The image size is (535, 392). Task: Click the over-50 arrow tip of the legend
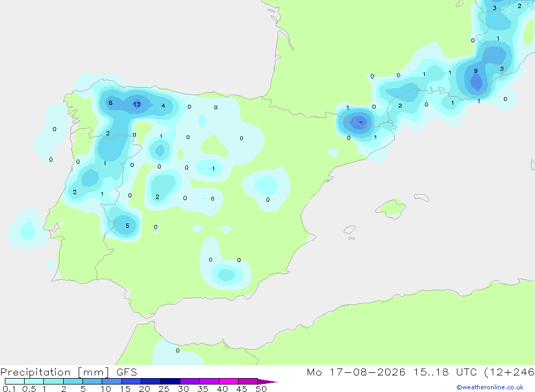267,382
